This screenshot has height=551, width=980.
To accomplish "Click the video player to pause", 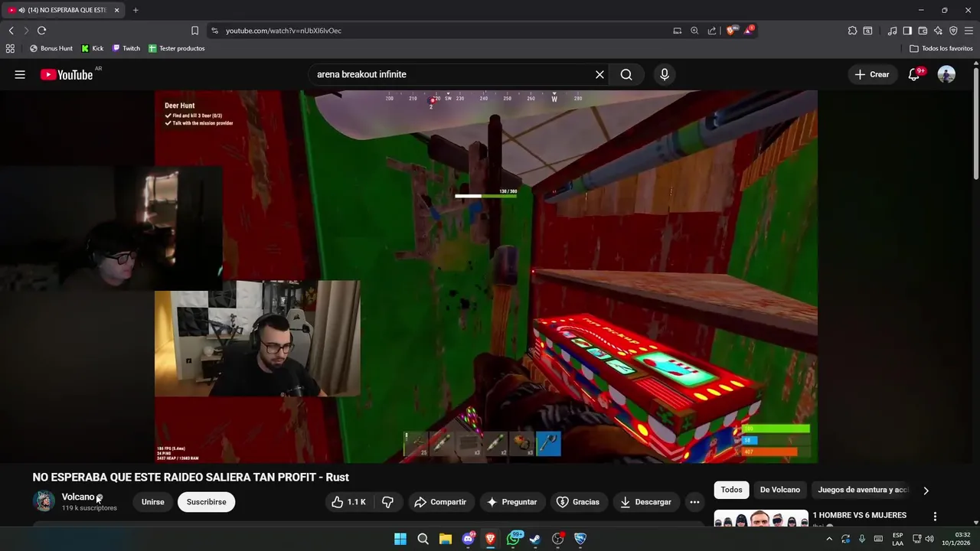I will tap(486, 276).
